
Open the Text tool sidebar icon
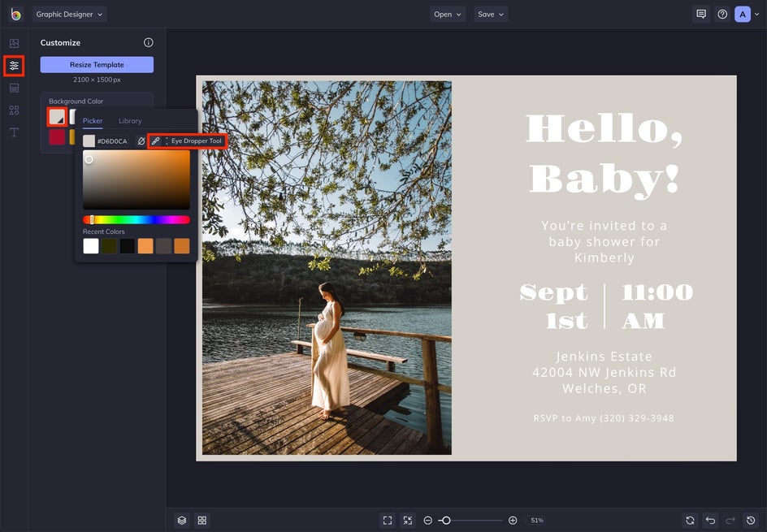click(x=14, y=132)
